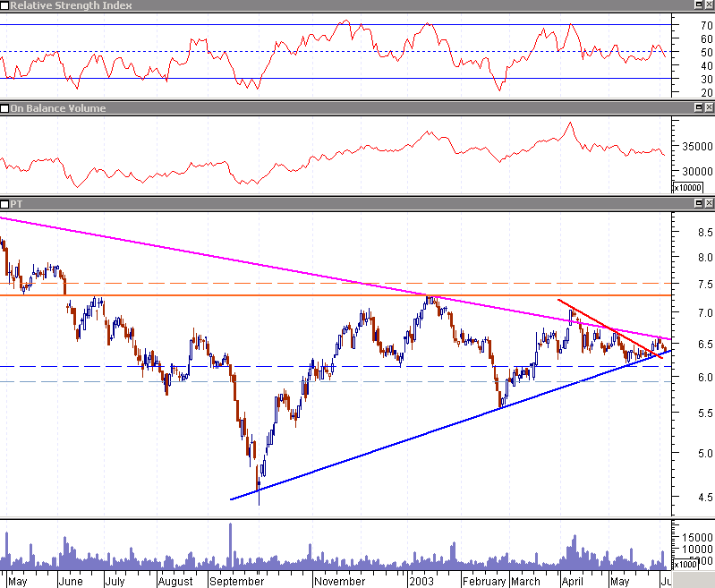Click the 35000 value on OBV axis
The width and height of the screenshot is (715, 588).
click(697, 147)
